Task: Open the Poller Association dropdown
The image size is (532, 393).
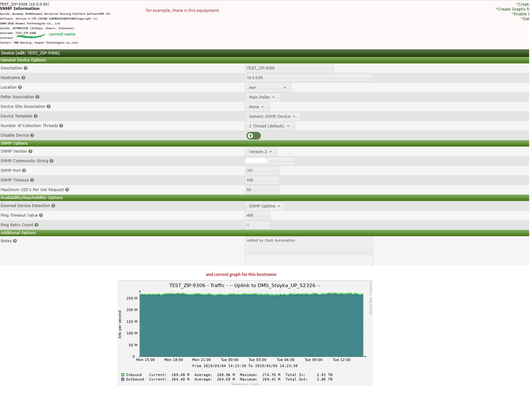Action: pyautogui.click(x=262, y=97)
